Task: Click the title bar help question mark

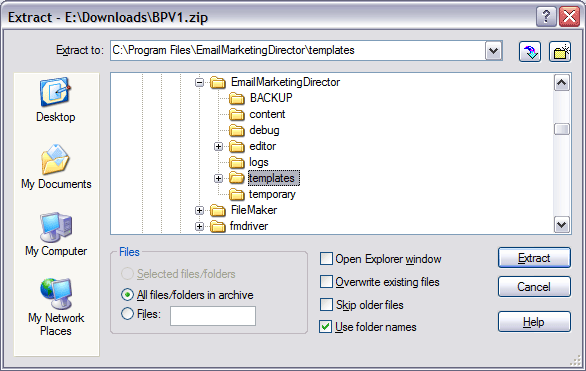Action: click(546, 17)
